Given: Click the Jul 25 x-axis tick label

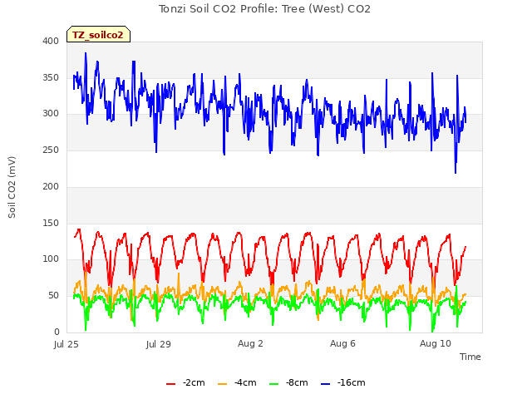Looking at the screenshot, I should click(66, 344).
